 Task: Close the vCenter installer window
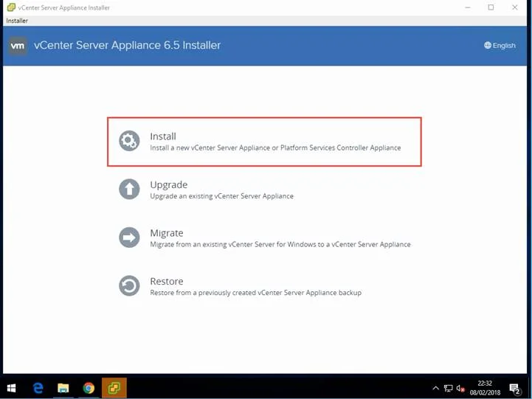tap(515, 7)
